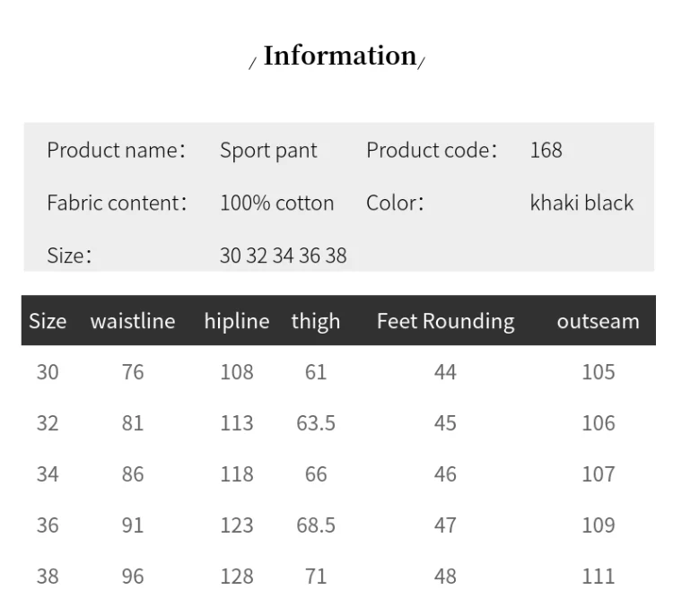Click the Size header in the dark table row

[48, 321]
